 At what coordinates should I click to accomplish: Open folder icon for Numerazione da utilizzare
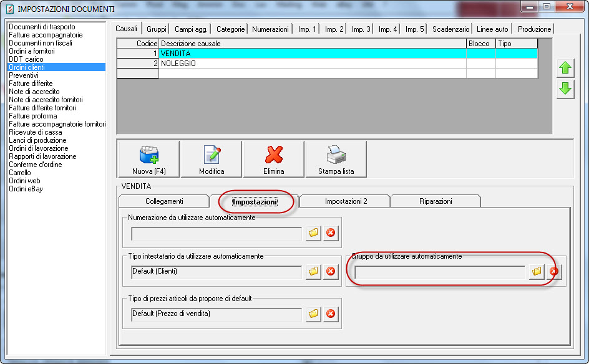tap(313, 232)
